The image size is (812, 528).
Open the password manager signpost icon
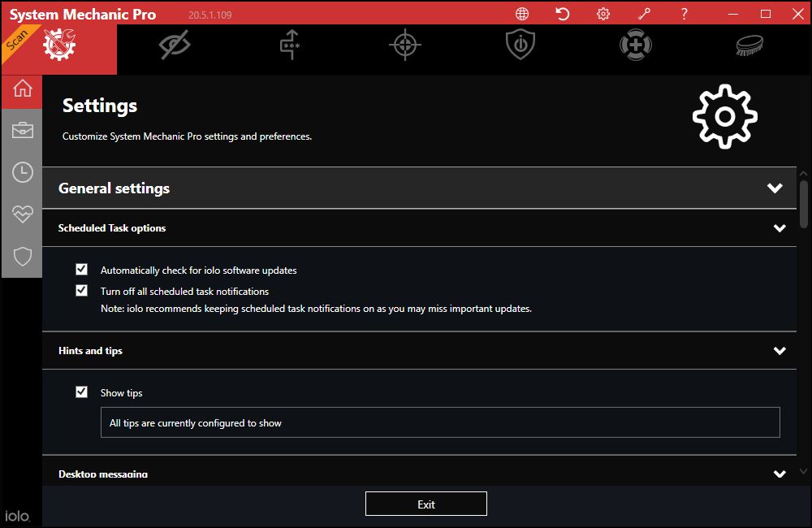point(291,45)
